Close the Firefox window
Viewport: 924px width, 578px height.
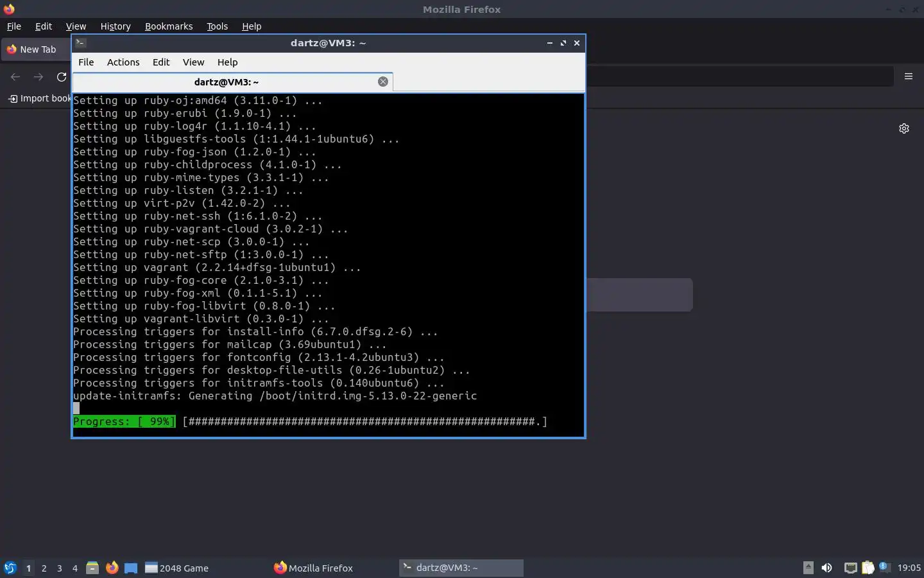[916, 10]
